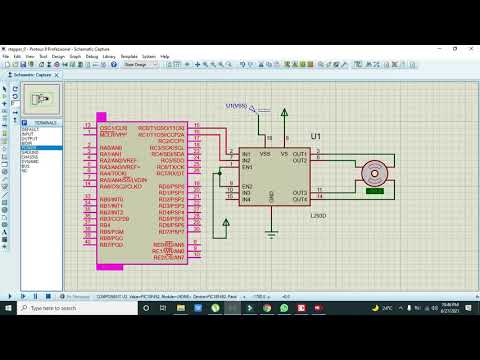Open the blue Help question-mark icon

tap(114, 64)
